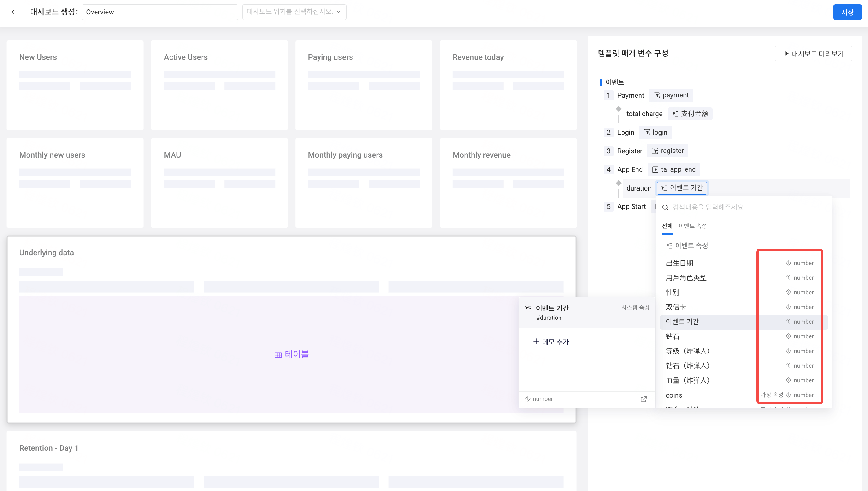Click the 시스템 속성 label in tooltip

635,307
